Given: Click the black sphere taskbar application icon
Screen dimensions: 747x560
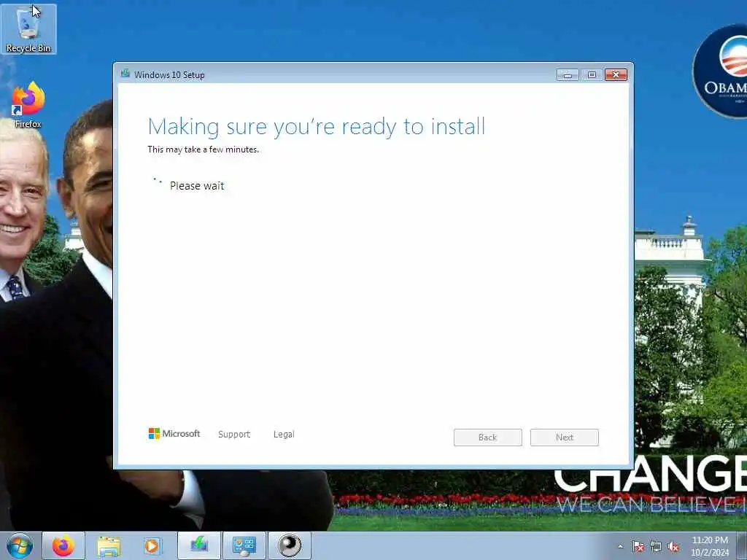Looking at the screenshot, I should (289, 545).
